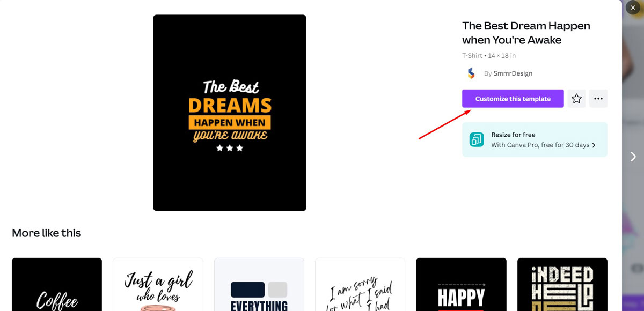The height and width of the screenshot is (311, 644).
Task: Open the Coffee template thumbnail
Action: pos(57,285)
